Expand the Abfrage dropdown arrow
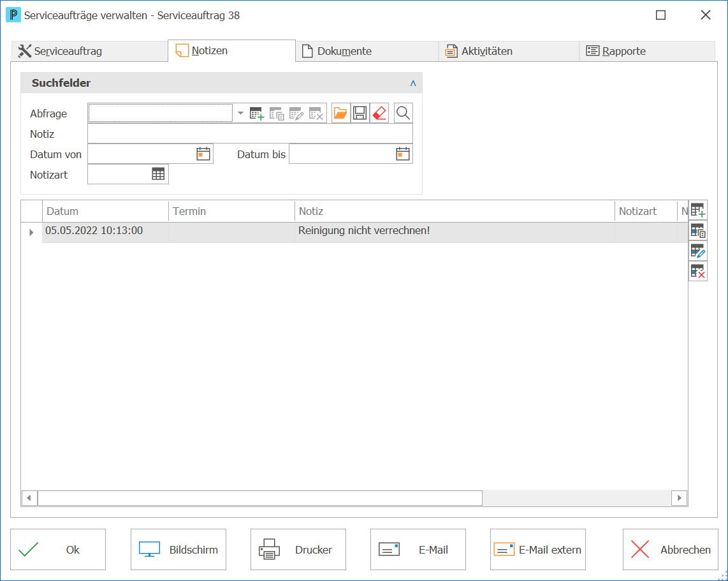The height and width of the screenshot is (581, 728). tap(240, 113)
